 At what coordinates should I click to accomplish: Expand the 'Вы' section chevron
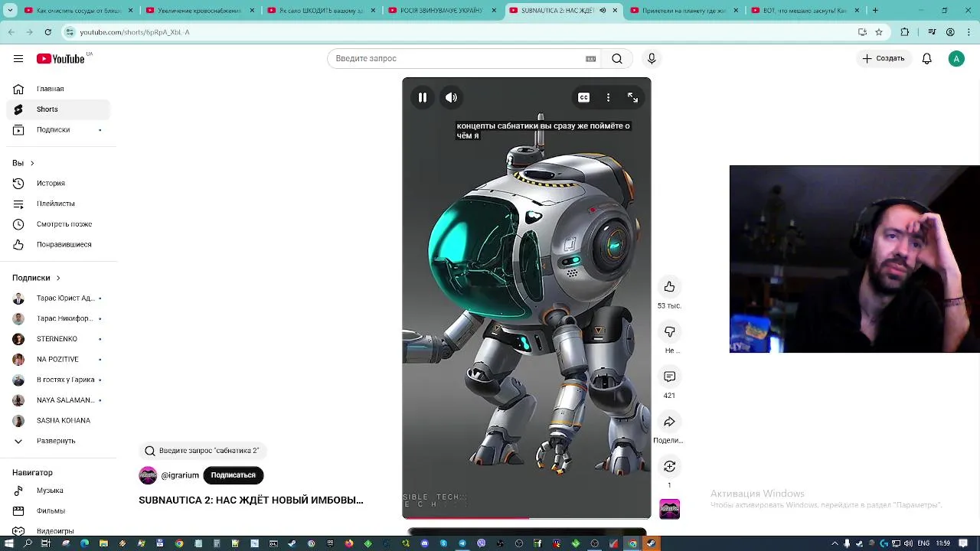pos(31,163)
